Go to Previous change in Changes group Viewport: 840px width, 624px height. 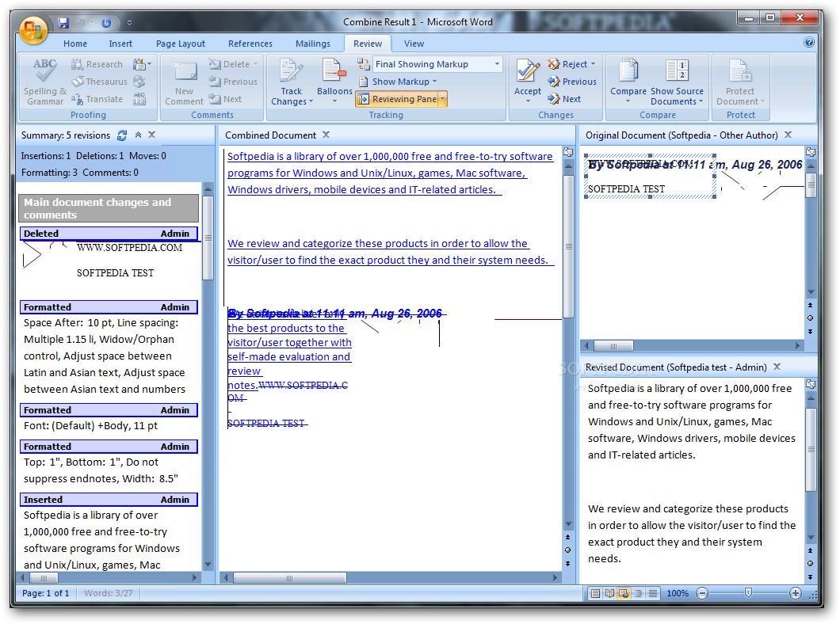[x=572, y=82]
